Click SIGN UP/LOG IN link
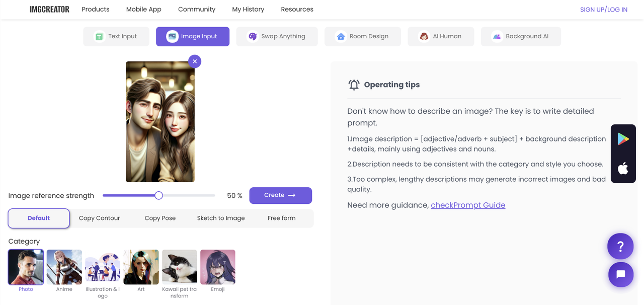The height and width of the screenshot is (305, 644). (x=604, y=10)
